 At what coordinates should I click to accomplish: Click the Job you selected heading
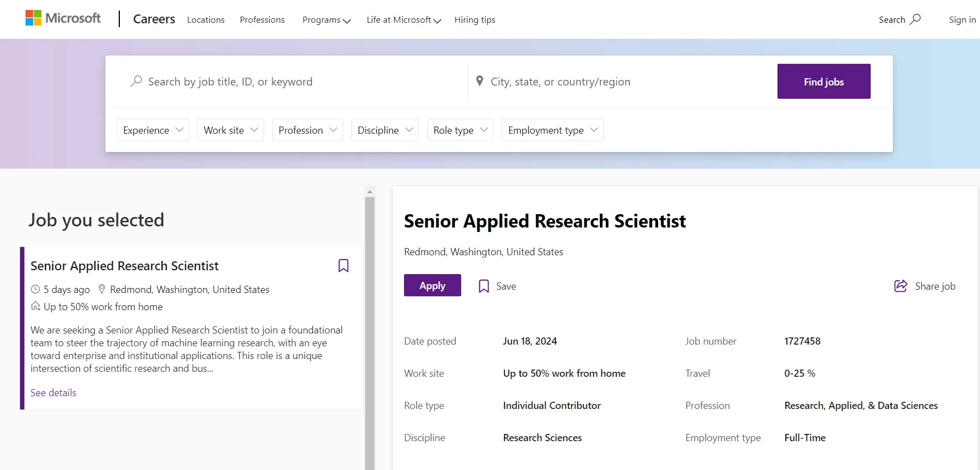pos(96,220)
